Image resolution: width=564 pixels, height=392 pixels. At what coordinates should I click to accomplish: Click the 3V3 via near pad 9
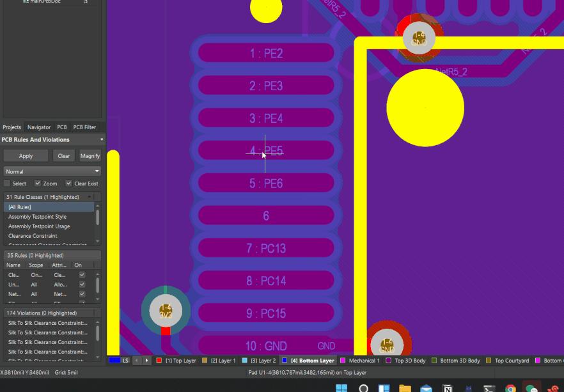point(166,311)
